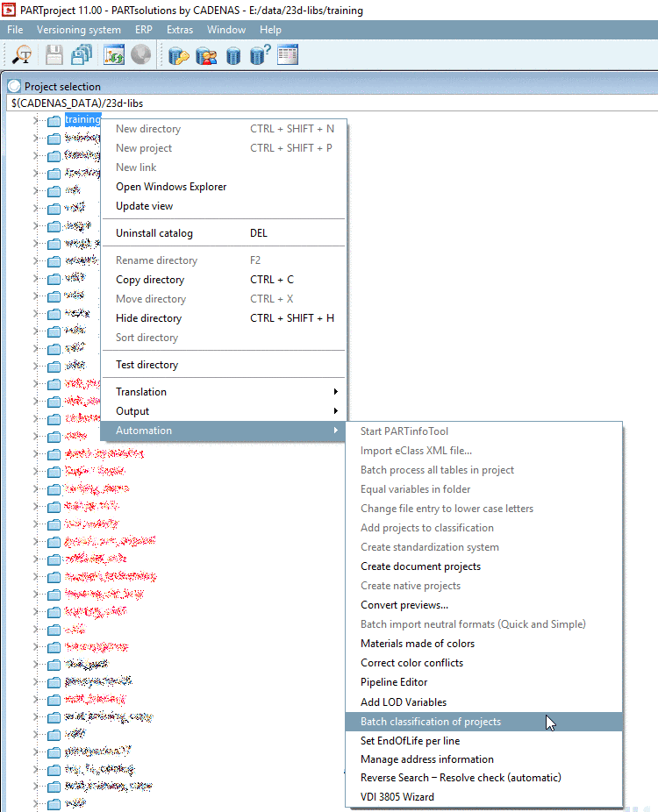Select Materials made of colors
Image resolution: width=658 pixels, height=812 pixels.
pyautogui.click(x=484, y=643)
